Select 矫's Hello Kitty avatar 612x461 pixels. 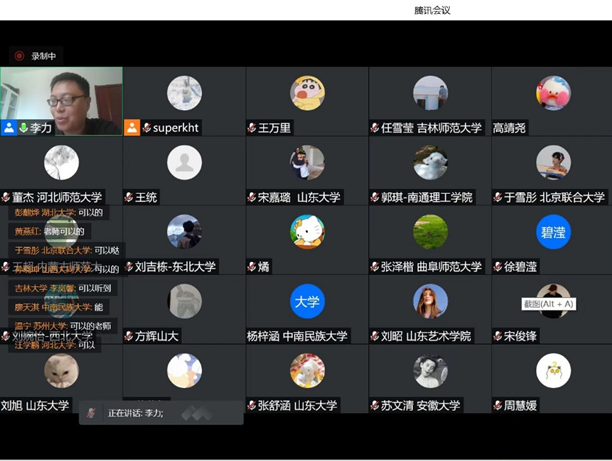(307, 232)
